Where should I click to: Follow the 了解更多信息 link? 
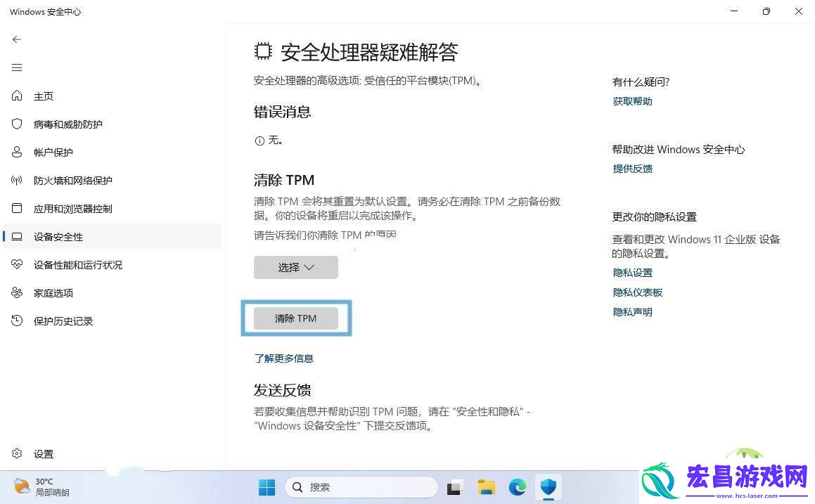(284, 358)
